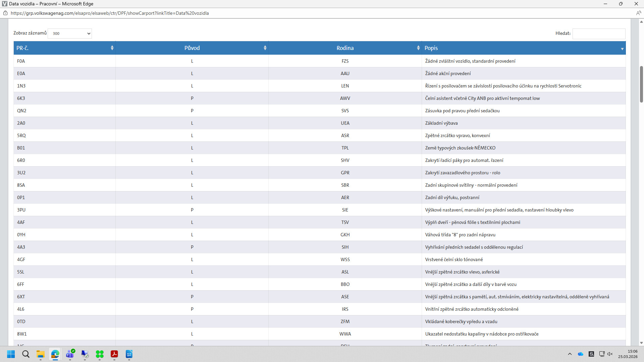This screenshot has height=362, width=644.
Task: Open OneDrive cloud icon in tray
Action: (581, 354)
